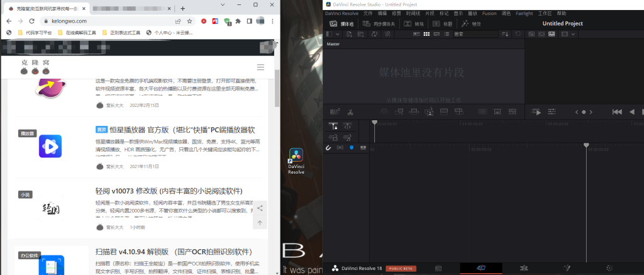Bookmark the page with the star icon

[x=189, y=21]
